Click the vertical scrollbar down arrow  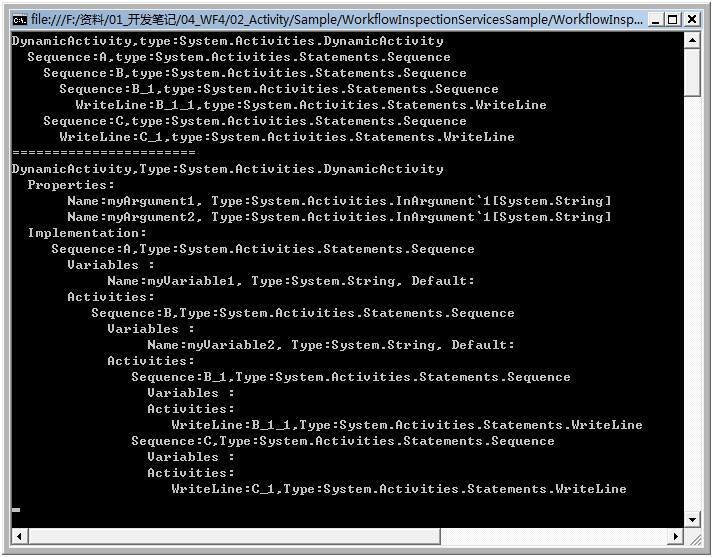pyautogui.click(x=692, y=520)
